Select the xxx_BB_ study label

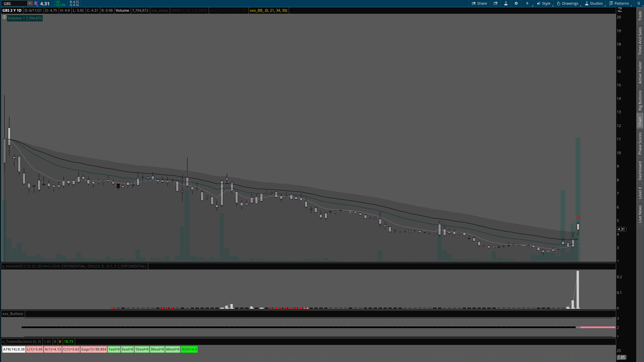268,10
